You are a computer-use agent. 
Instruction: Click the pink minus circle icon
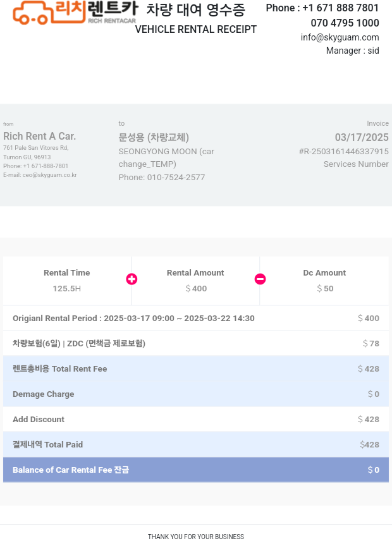tap(260, 279)
